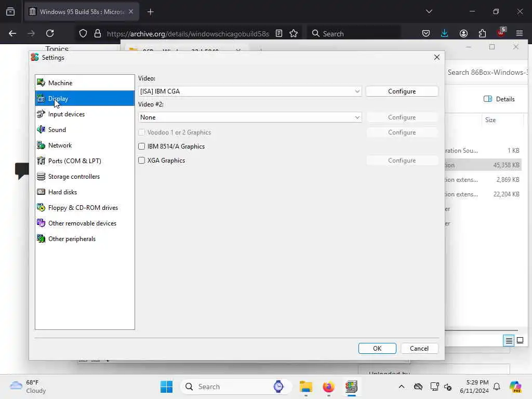
Task: Switch Explorer to large thumbnails view
Action: pyautogui.click(x=520, y=340)
